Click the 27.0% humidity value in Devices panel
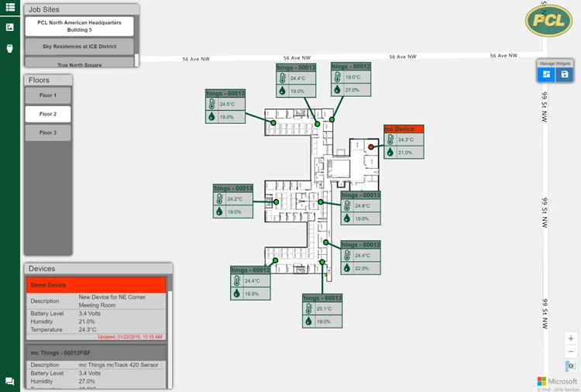This screenshot has height=392, width=581. tap(87, 381)
